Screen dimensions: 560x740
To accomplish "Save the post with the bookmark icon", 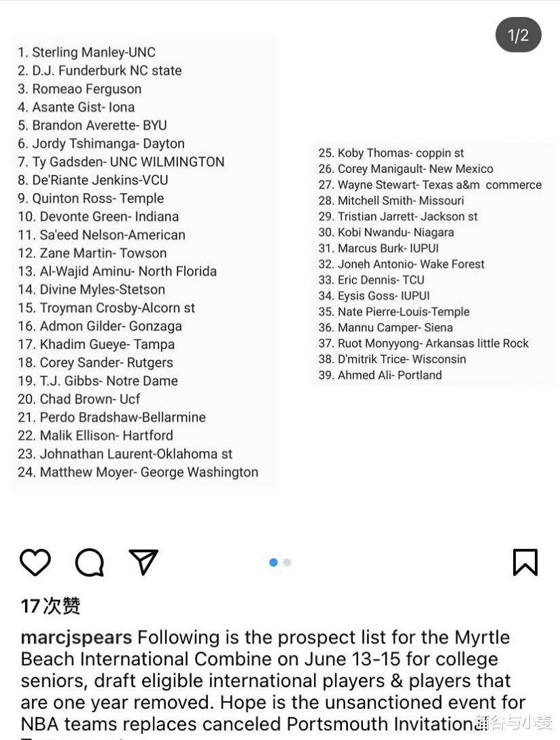I will click(x=525, y=562).
